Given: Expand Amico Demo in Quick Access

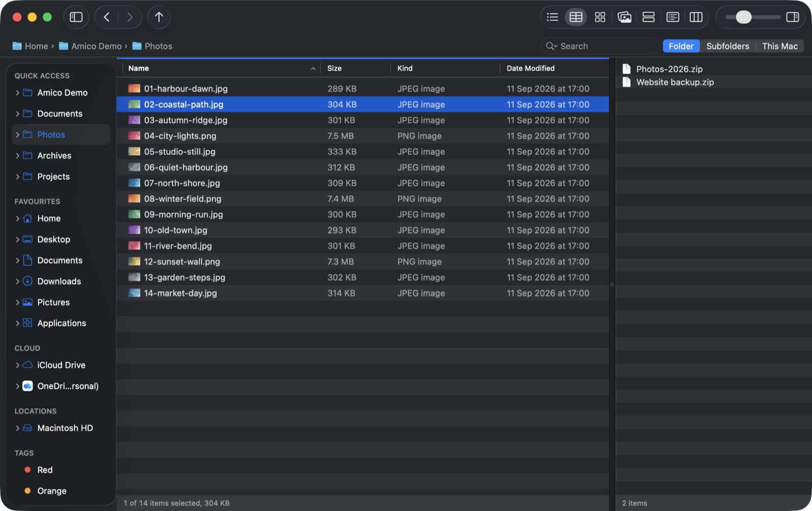Looking at the screenshot, I should (x=18, y=92).
